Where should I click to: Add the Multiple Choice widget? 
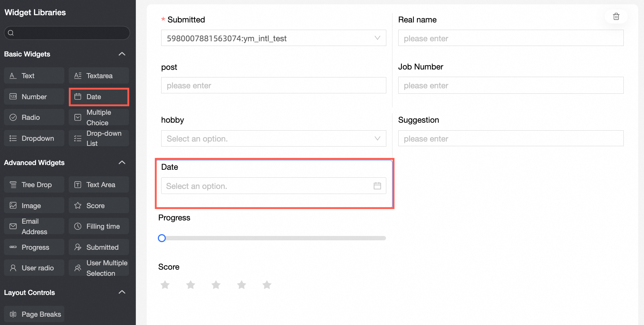click(x=99, y=118)
